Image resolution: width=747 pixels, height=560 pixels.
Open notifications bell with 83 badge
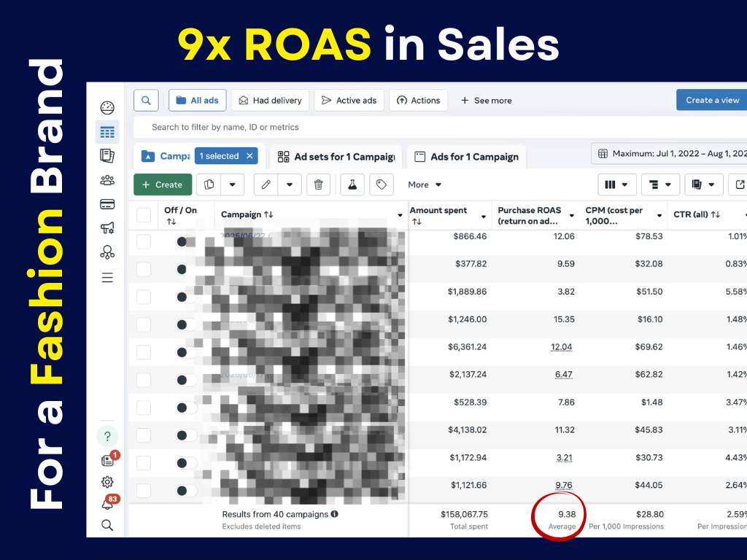tap(107, 504)
